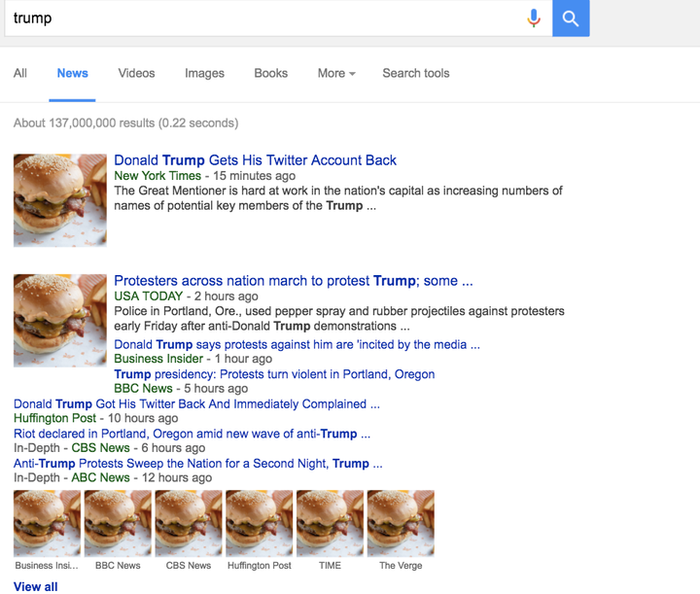The image size is (700, 594).
Task: Click the CBS News thumbnail image
Action: coord(189,523)
